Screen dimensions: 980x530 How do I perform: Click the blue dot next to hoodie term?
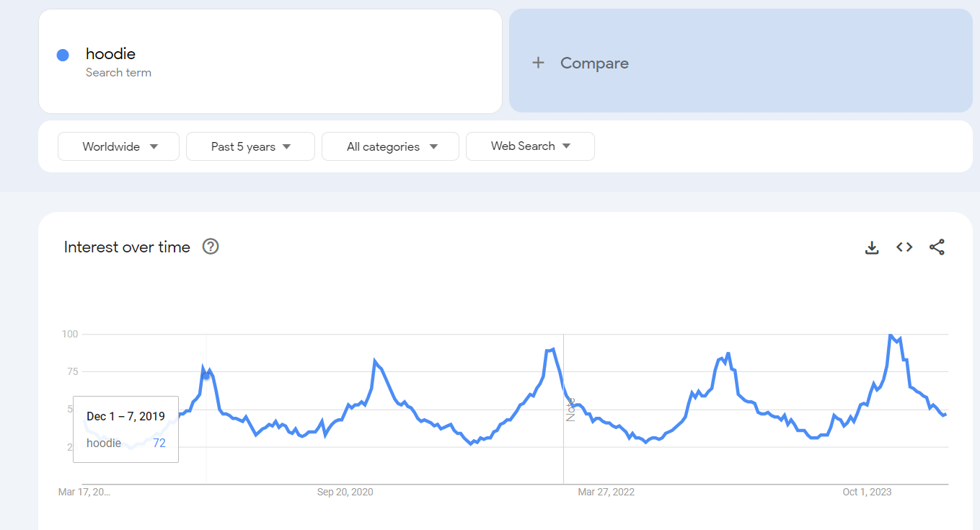click(x=63, y=55)
